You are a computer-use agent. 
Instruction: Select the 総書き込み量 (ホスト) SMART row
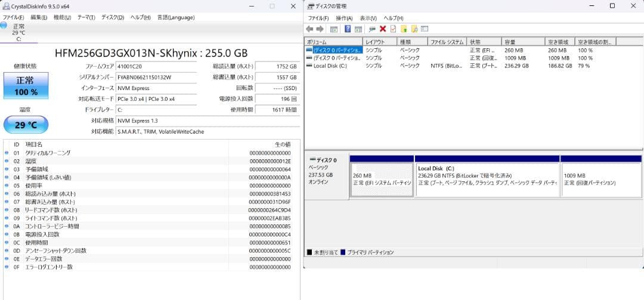[151, 202]
